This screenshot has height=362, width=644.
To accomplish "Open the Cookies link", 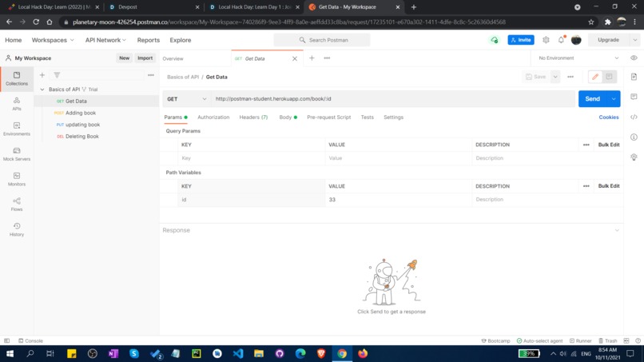I will (608, 117).
